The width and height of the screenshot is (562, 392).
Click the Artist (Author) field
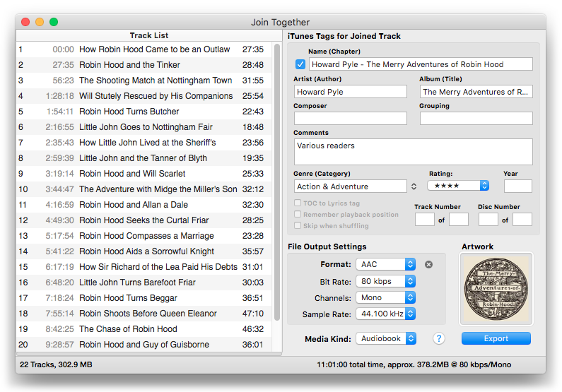pos(350,92)
